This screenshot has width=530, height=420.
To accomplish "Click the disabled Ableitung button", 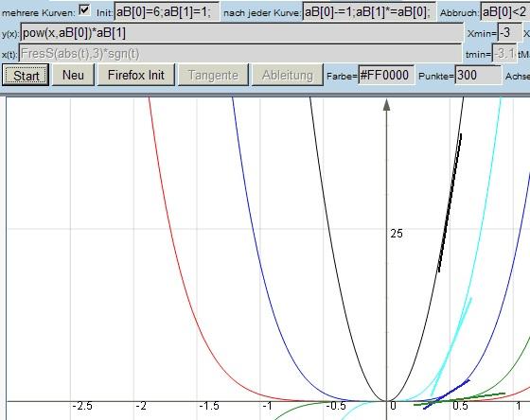I will point(288,75).
